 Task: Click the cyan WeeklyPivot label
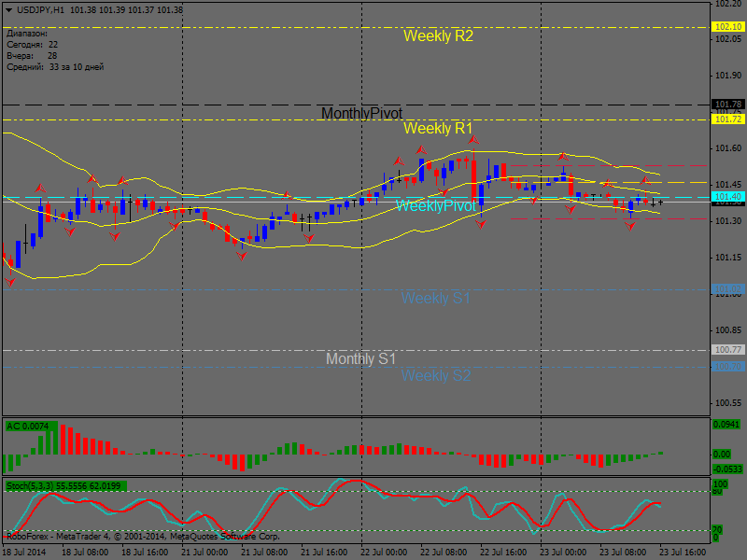(436, 205)
